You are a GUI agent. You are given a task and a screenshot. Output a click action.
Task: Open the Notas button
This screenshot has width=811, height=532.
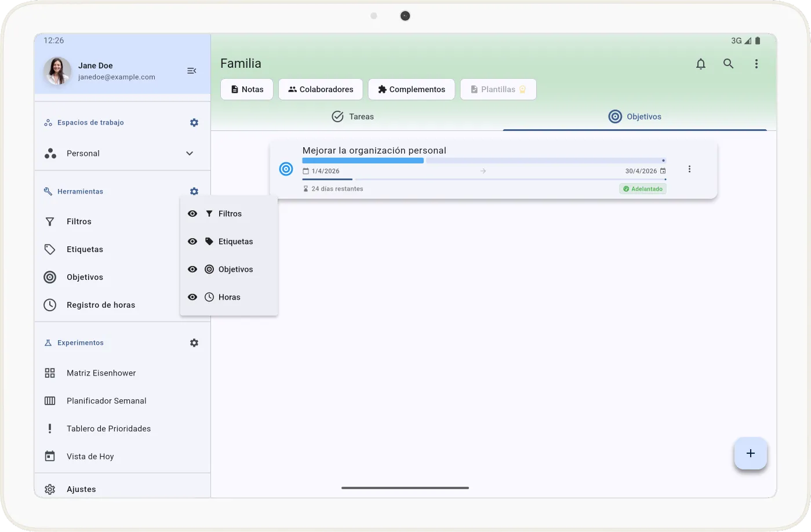[247, 89]
